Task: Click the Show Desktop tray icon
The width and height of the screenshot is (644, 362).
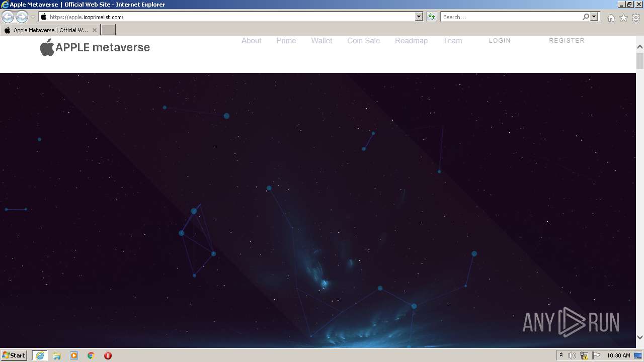Action: 638,355
